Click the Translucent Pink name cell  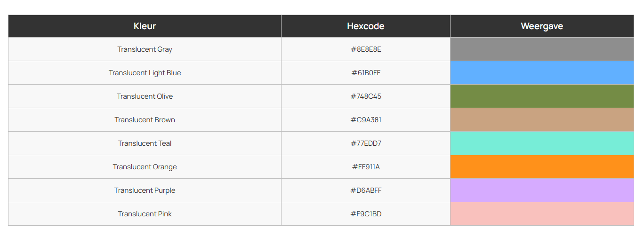tap(145, 214)
